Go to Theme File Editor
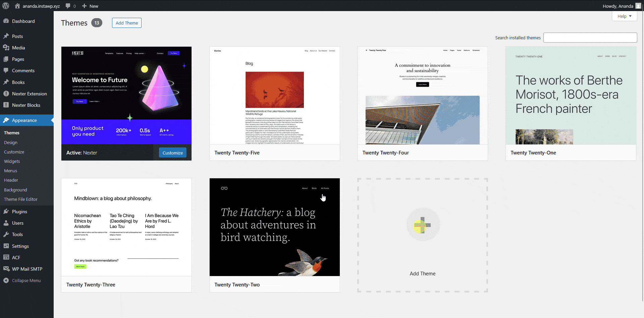 [x=21, y=199]
